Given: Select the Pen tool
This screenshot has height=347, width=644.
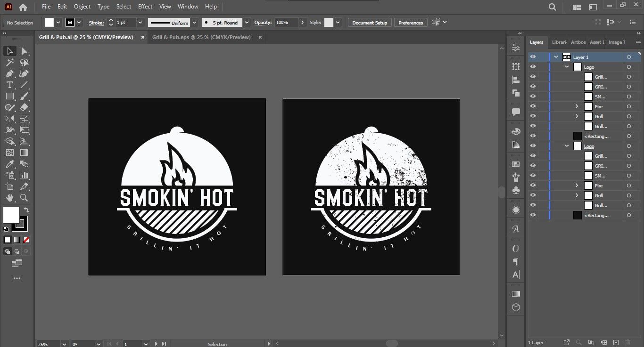Looking at the screenshot, I should point(9,73).
